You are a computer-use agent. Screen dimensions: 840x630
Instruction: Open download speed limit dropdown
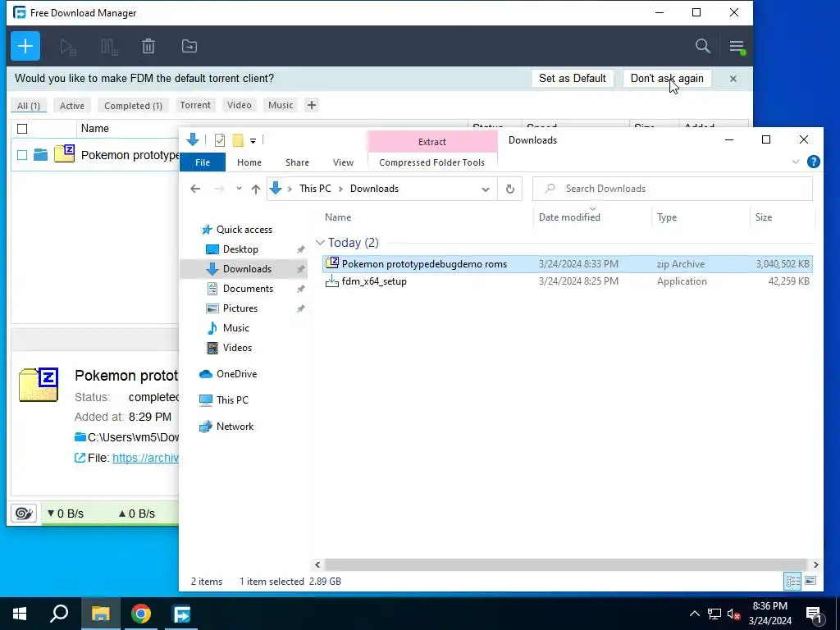tap(66, 514)
